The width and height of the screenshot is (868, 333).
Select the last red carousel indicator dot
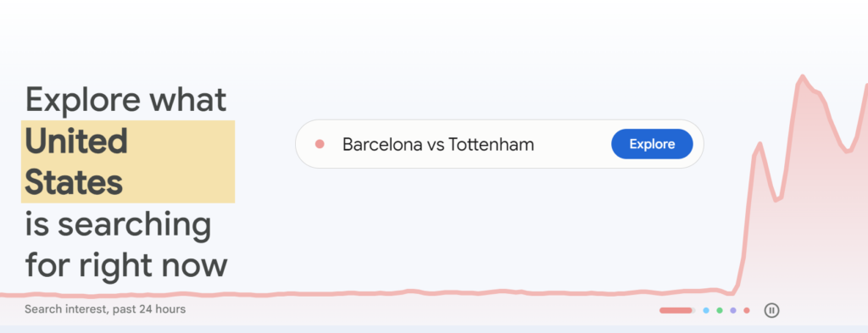tap(747, 311)
